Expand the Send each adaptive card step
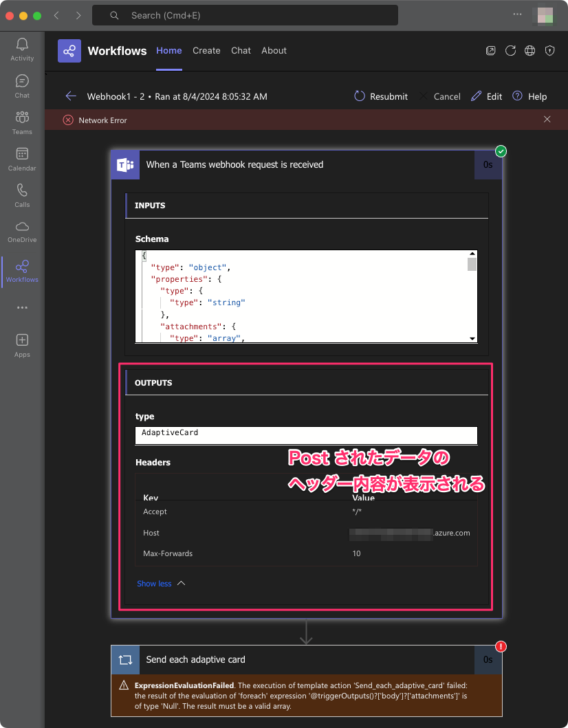The image size is (568, 728). coord(307,660)
